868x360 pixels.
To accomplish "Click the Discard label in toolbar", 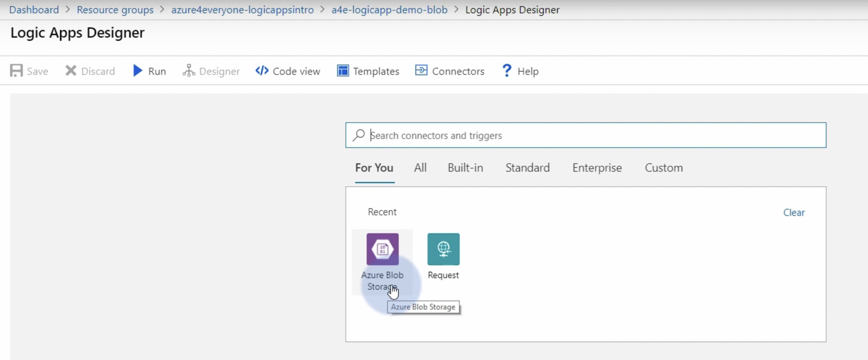I will (98, 71).
